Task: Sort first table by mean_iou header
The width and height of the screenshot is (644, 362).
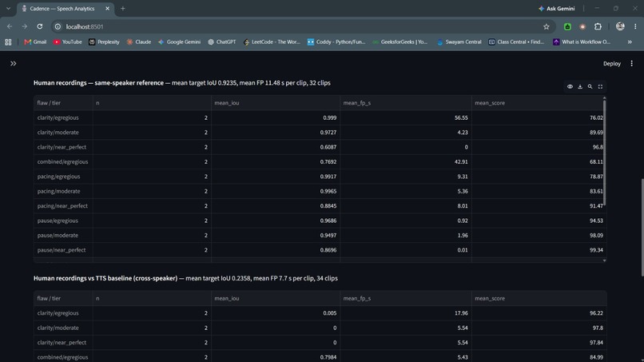Action: click(x=275, y=103)
